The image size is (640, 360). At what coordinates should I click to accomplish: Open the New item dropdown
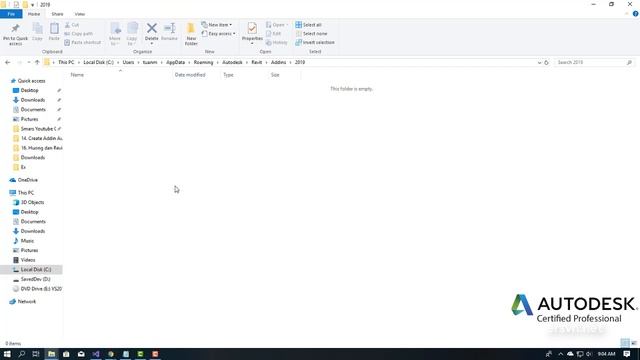[x=217, y=25]
